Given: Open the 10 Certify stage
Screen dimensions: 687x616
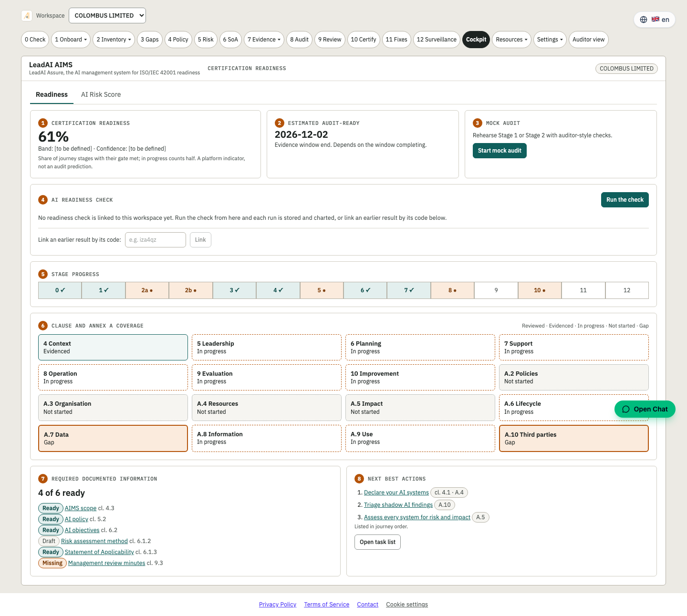Looking at the screenshot, I should (364, 40).
